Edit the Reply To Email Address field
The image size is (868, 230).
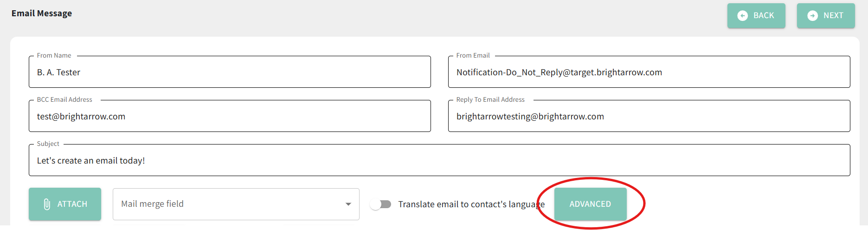click(649, 116)
